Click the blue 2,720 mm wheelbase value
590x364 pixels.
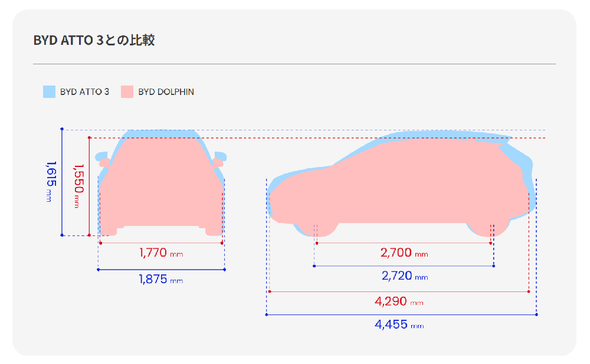(x=404, y=276)
